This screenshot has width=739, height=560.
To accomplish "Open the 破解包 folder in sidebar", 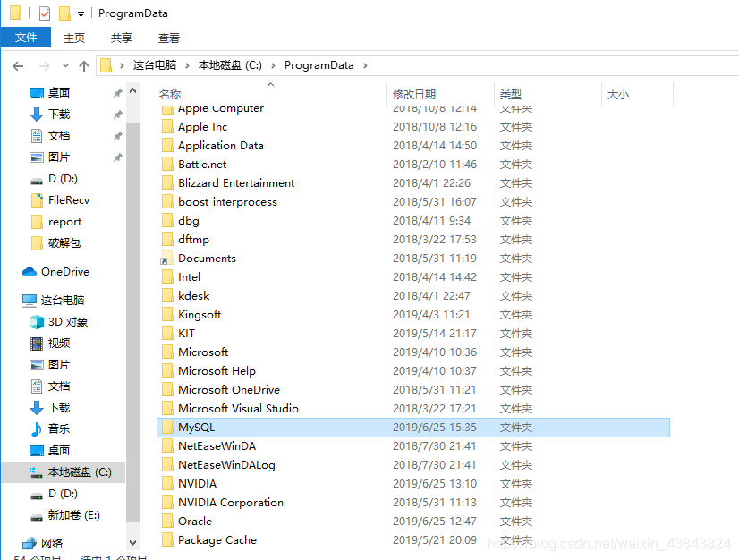I will tap(64, 243).
